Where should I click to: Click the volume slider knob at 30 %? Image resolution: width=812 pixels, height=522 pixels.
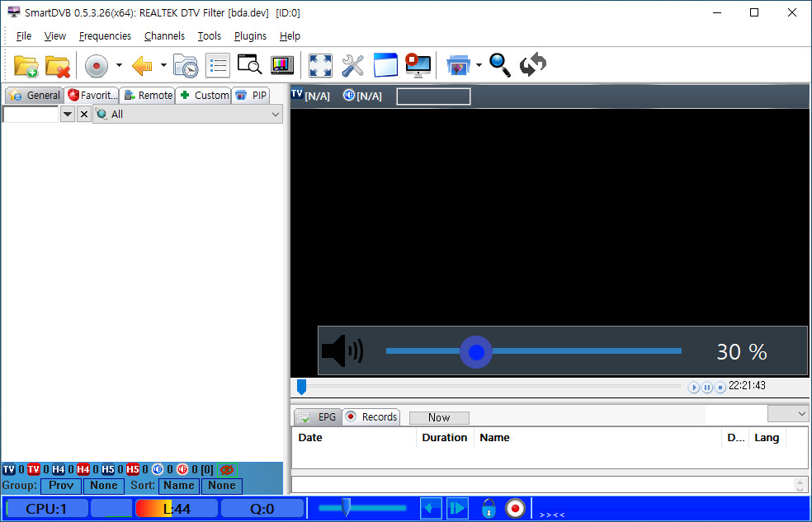[476, 352]
